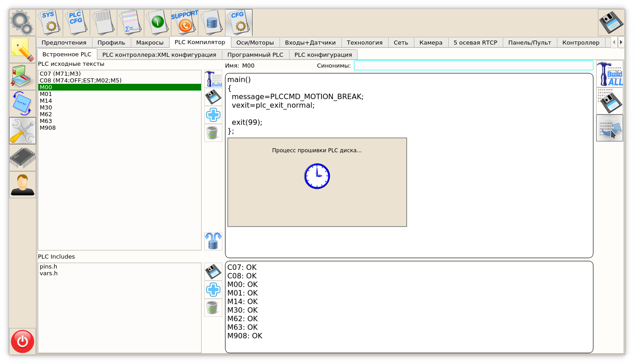Select M908 in PLC source list
Viewport: 634px width, 364px height.
pyautogui.click(x=48, y=128)
